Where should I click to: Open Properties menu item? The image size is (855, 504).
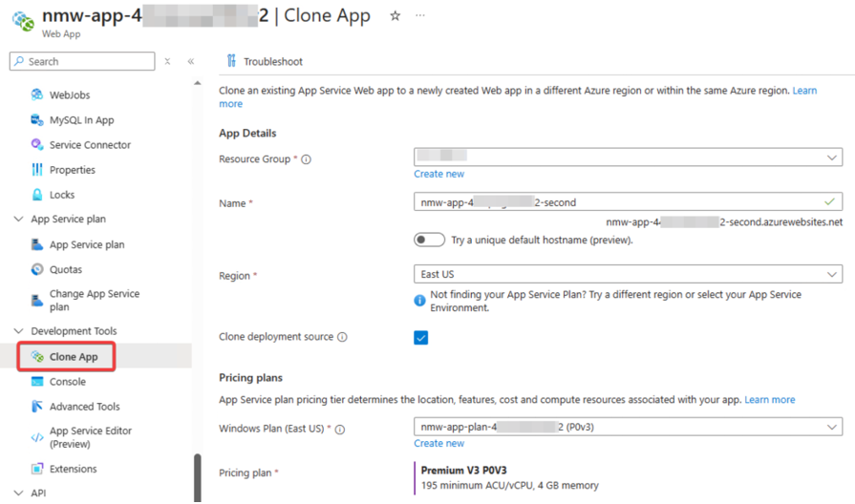tap(72, 170)
